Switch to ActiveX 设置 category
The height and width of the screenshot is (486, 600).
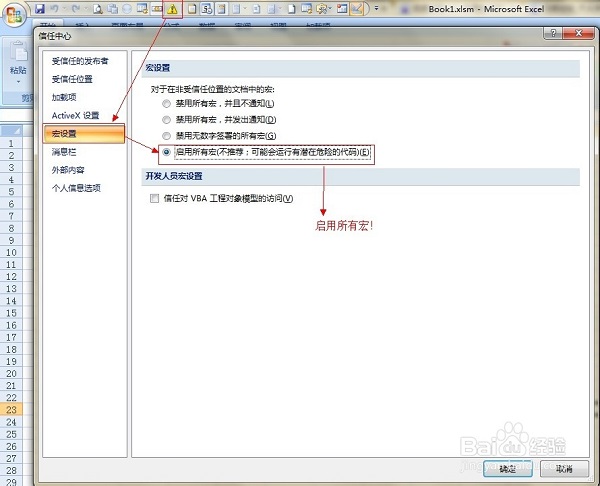pos(76,116)
